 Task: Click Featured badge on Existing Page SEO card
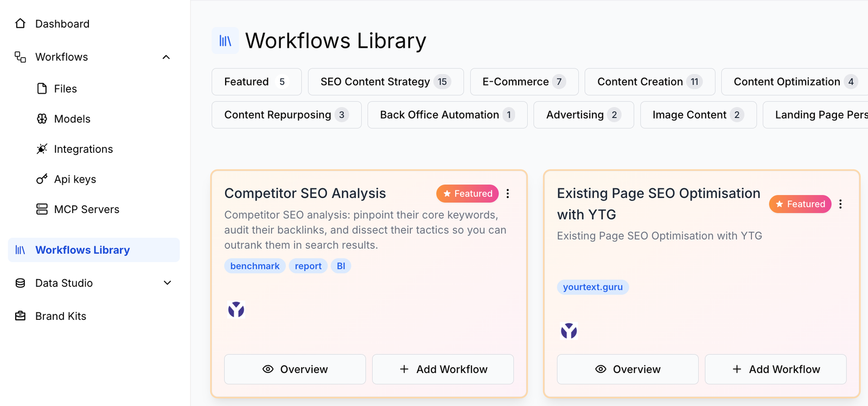pos(800,204)
